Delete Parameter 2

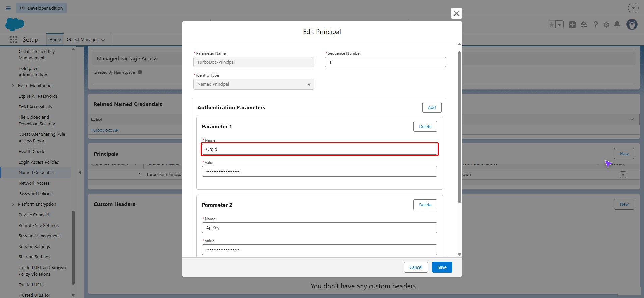pos(425,205)
